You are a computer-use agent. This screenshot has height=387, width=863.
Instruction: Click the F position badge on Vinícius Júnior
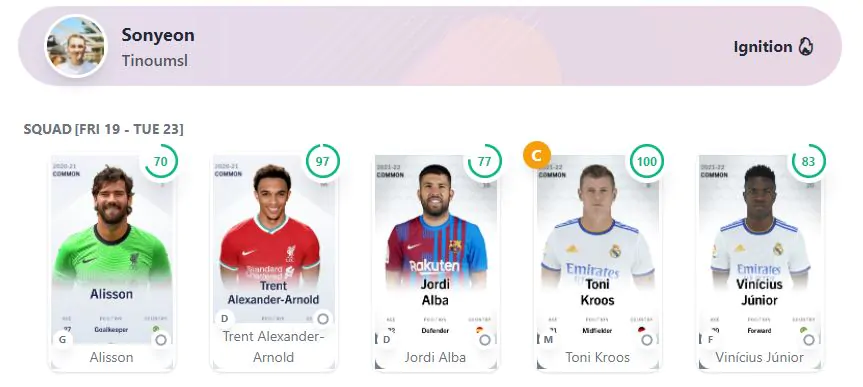click(x=710, y=340)
